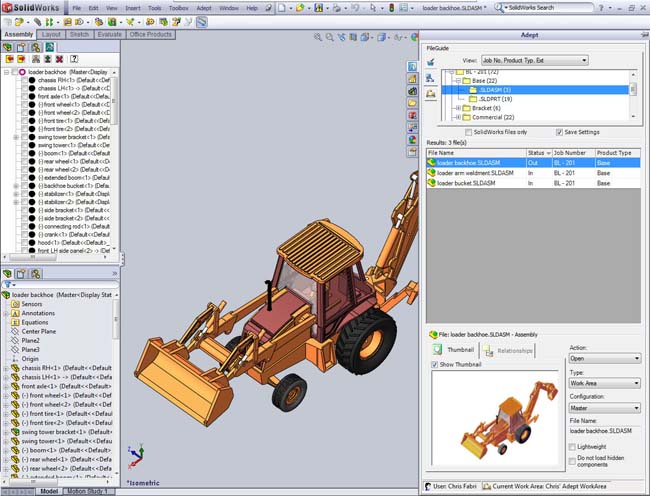Click the Save icon in the top toolbar
Viewport: 650px width, 496px height.
pyautogui.click(x=318, y=8)
